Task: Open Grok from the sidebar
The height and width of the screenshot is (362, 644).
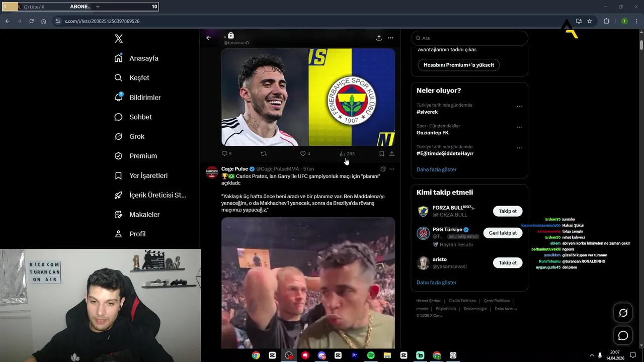Action: (x=129, y=137)
